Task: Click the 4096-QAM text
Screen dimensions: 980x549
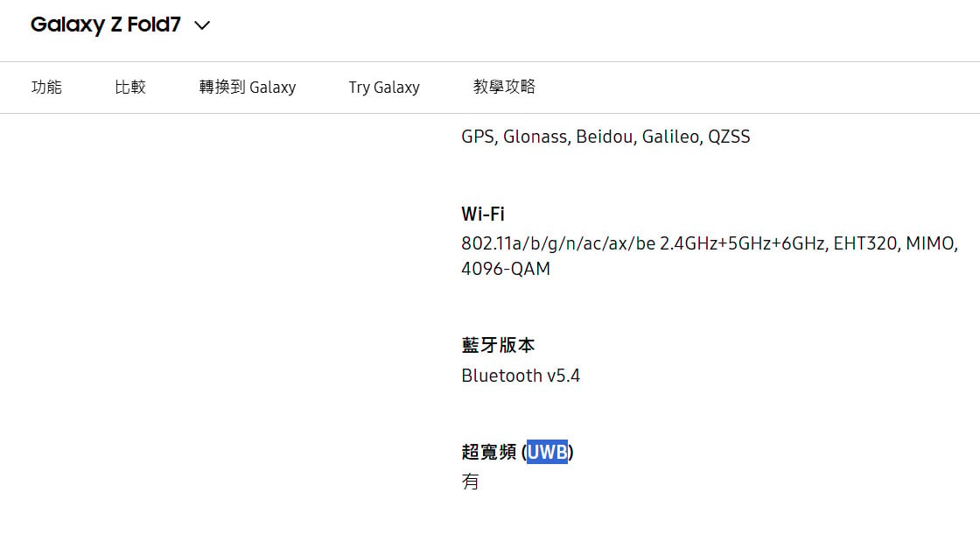Action: pyautogui.click(x=506, y=269)
